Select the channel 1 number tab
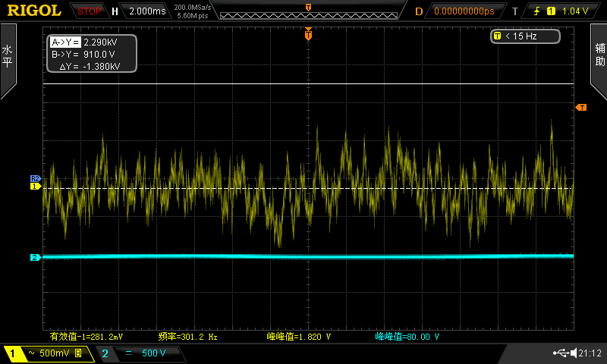This screenshot has height=364, width=607. (12, 353)
